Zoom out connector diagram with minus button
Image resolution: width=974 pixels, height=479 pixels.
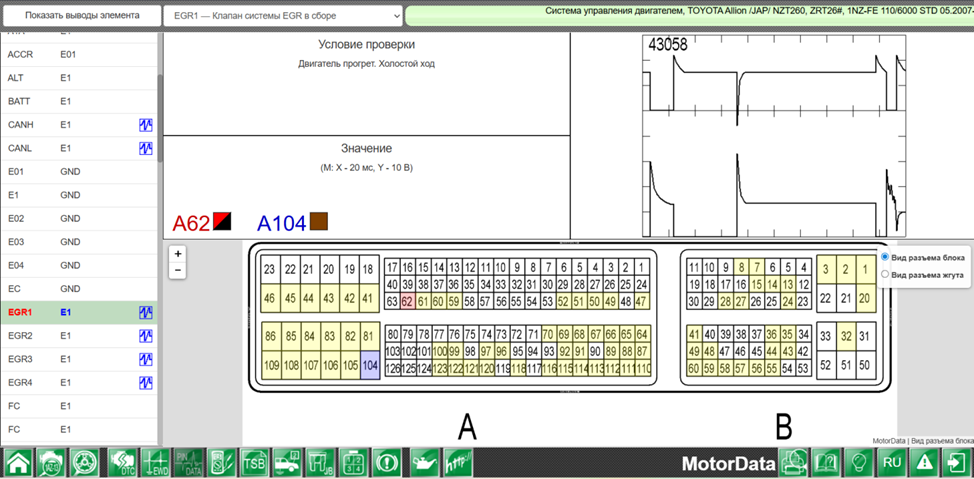[x=178, y=270]
